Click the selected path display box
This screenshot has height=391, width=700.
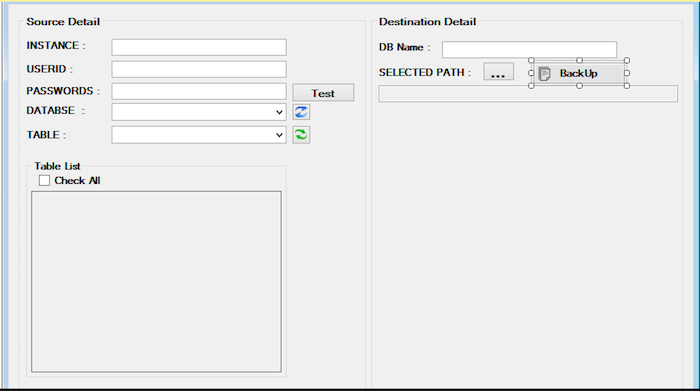point(528,94)
